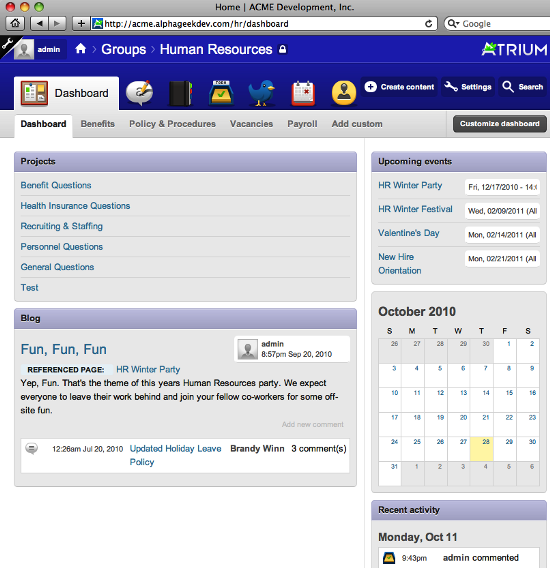Open HR Winter Festival event

click(x=415, y=209)
